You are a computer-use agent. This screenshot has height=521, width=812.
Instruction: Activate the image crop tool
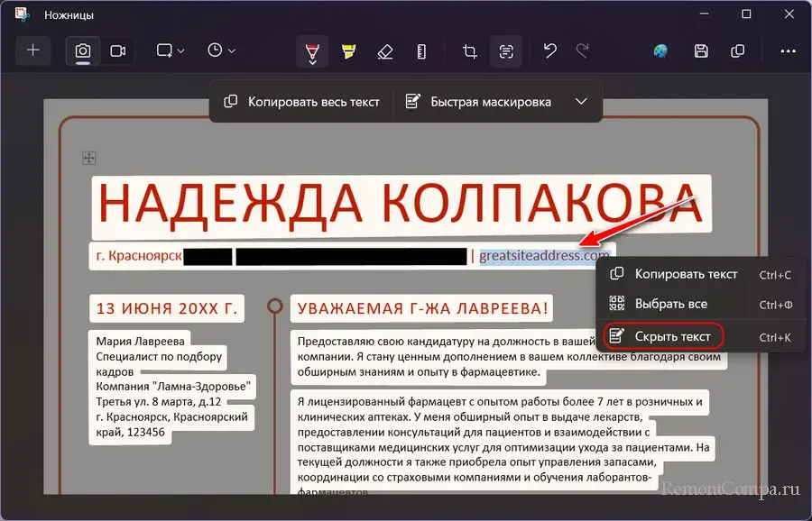coord(469,51)
